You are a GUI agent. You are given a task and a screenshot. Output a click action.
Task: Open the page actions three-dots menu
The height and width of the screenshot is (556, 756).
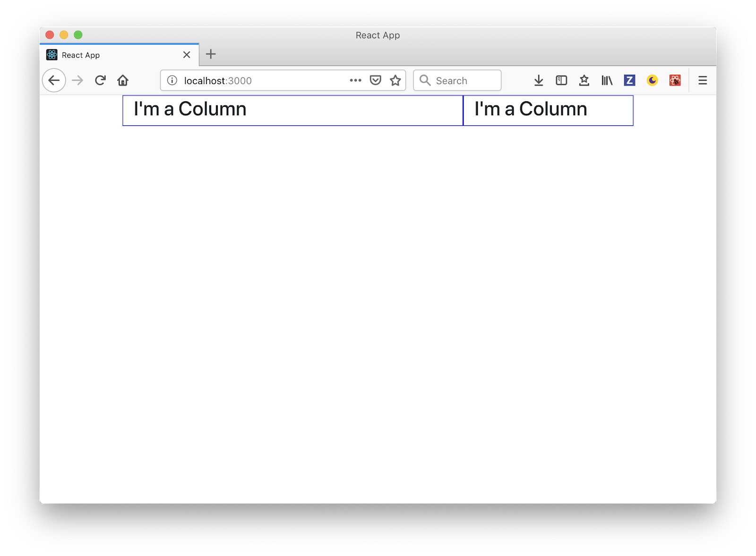tap(355, 80)
